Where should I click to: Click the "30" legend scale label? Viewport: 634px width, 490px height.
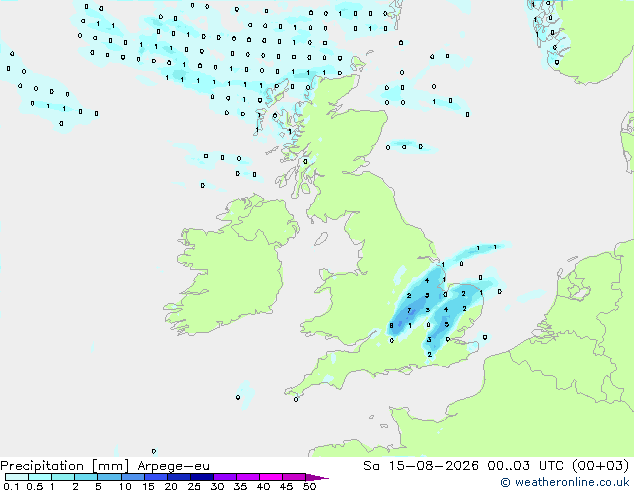tap(217, 486)
